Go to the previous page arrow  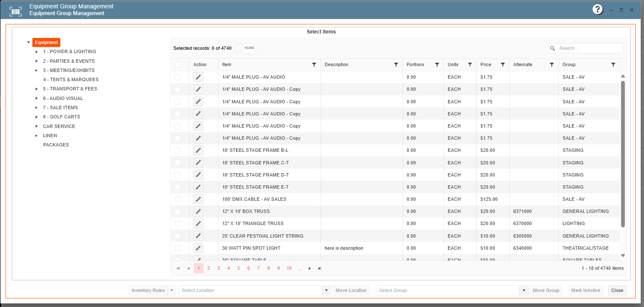click(x=188, y=268)
